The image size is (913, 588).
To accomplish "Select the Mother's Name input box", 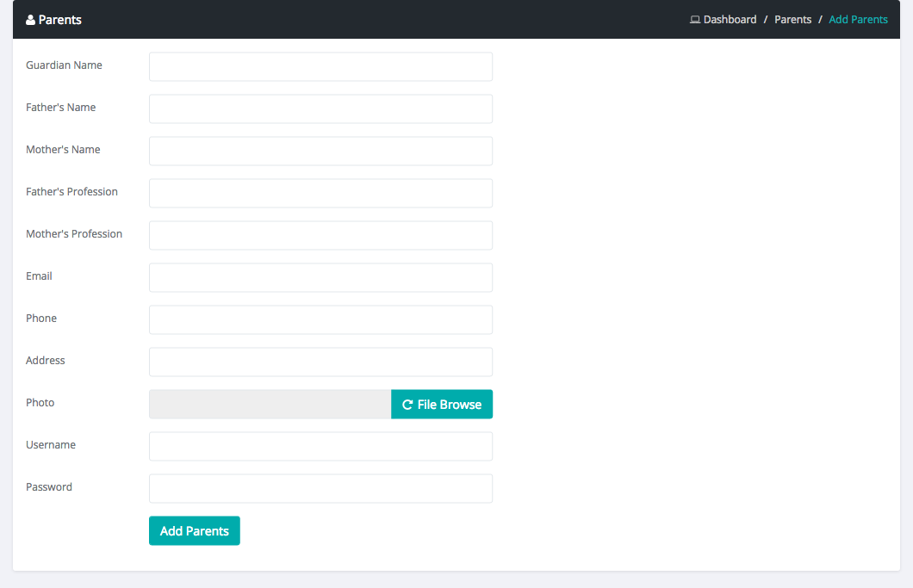I will (320, 152).
